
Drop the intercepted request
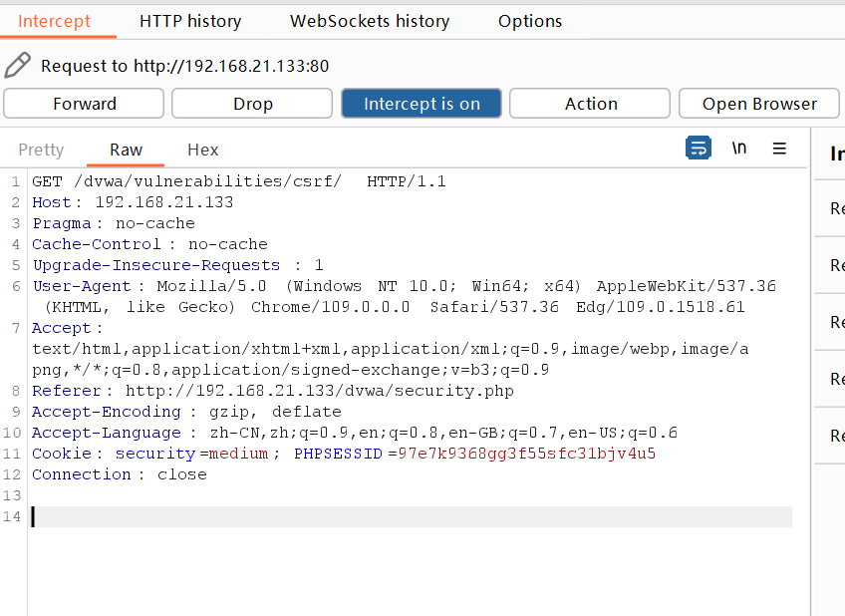(253, 104)
